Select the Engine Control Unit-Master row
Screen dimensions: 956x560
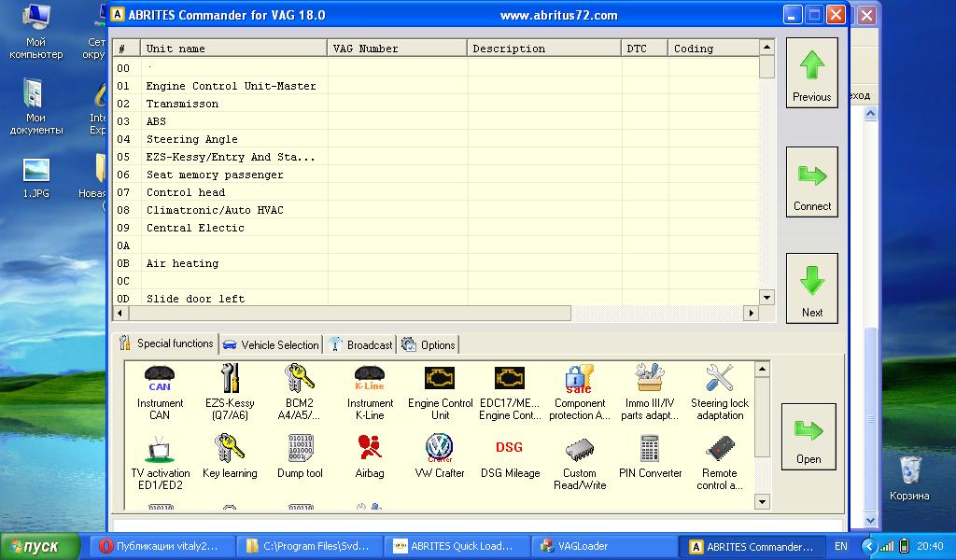click(436, 86)
